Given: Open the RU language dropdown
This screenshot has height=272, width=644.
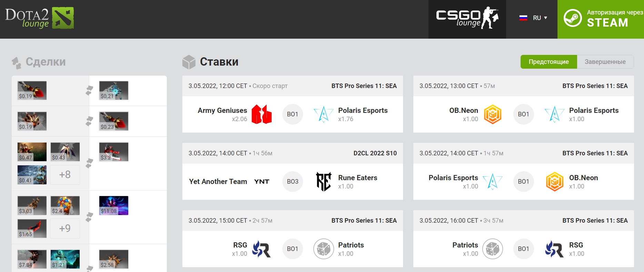Looking at the screenshot, I should click(540, 18).
